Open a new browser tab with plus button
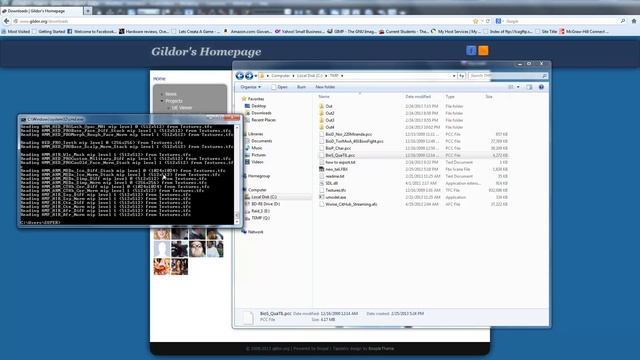This screenshot has width=640, height=360. click(x=88, y=11)
